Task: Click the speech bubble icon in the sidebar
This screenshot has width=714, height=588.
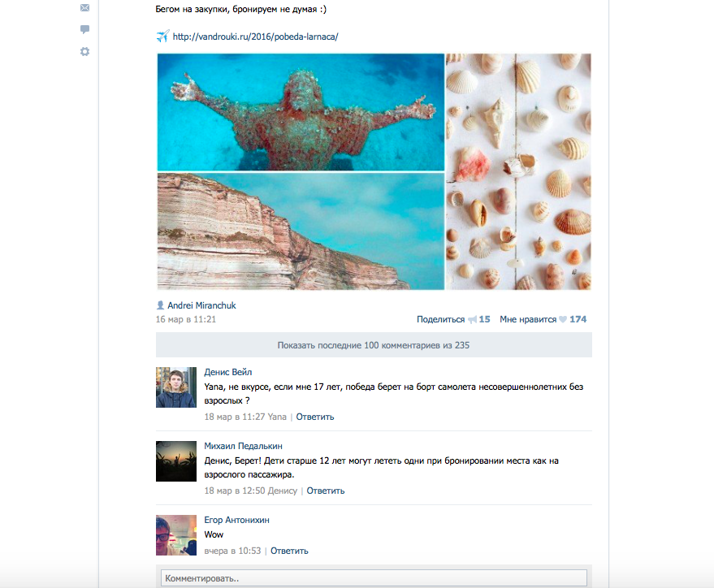Action: coord(84,30)
